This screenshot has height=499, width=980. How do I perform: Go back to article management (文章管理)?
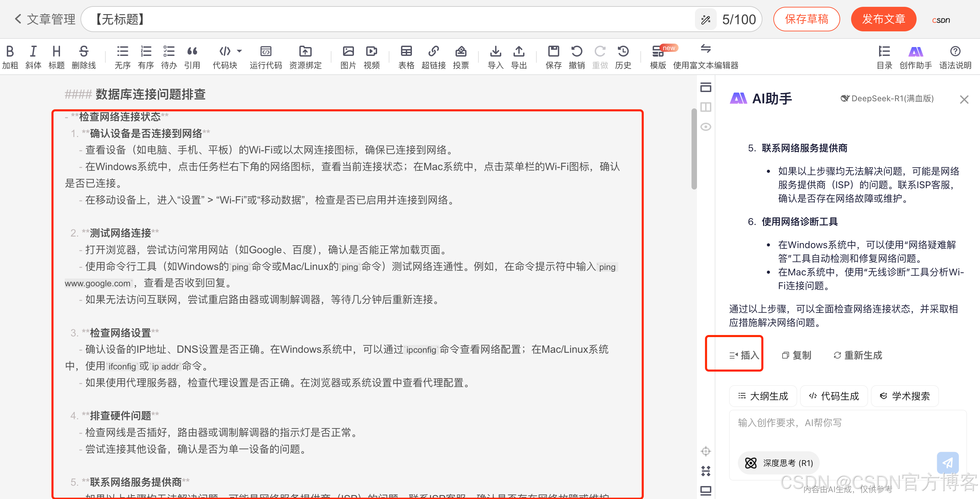pyautogui.click(x=45, y=19)
